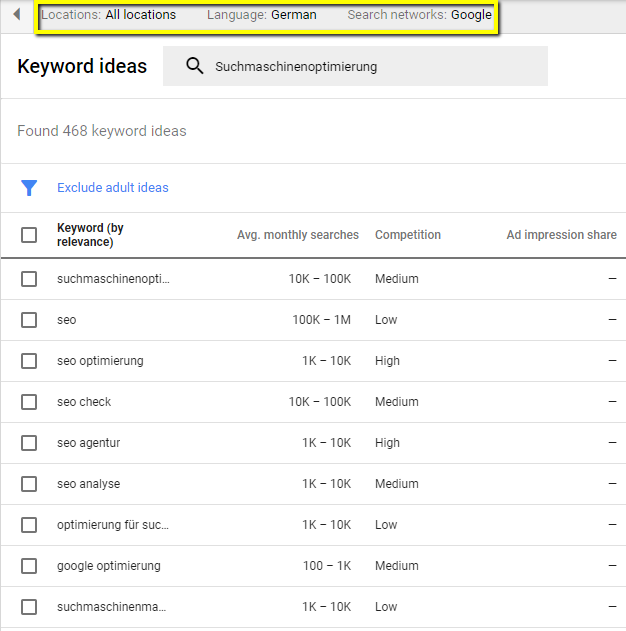Select the 'seo optimierung' row checkbox
The image size is (626, 631).
(x=29, y=361)
